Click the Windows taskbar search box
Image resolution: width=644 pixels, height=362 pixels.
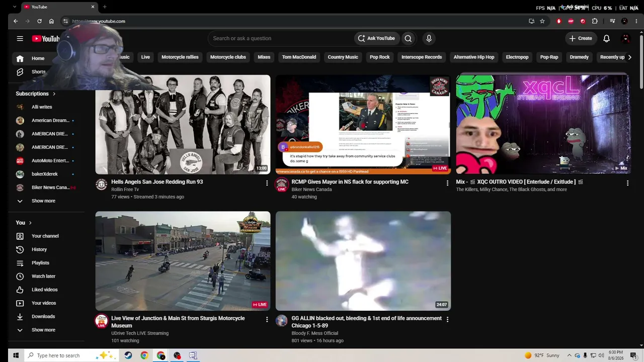pyautogui.click(x=71, y=355)
